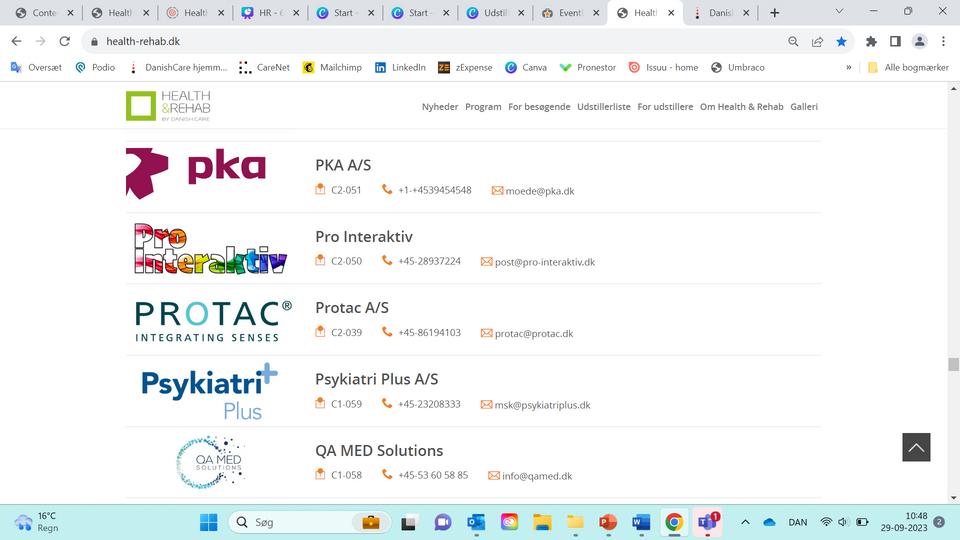The image size is (960, 540).
Task: Click the stand icon next to C1-058
Action: [320, 474]
